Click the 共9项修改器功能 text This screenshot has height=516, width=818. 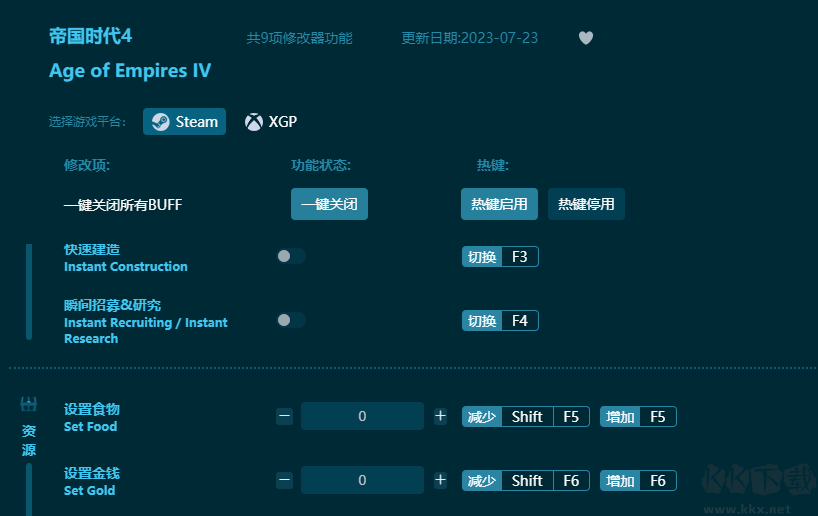[x=299, y=38]
